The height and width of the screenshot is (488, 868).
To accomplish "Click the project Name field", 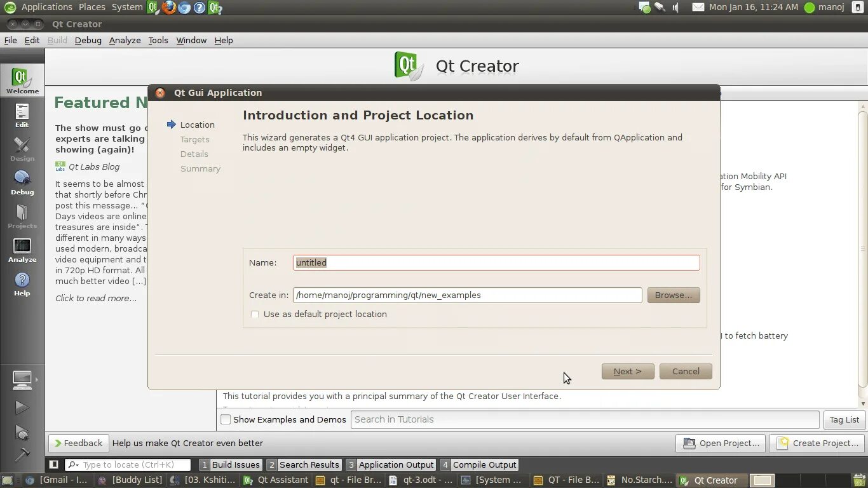I will [x=496, y=262].
